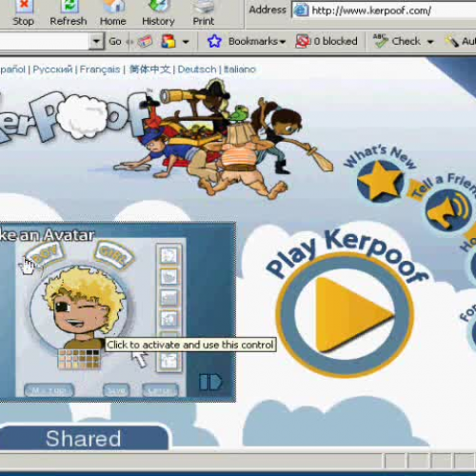This screenshot has width=476, height=476.
Task: Click the Go button in the toolbar
Action: (x=115, y=41)
